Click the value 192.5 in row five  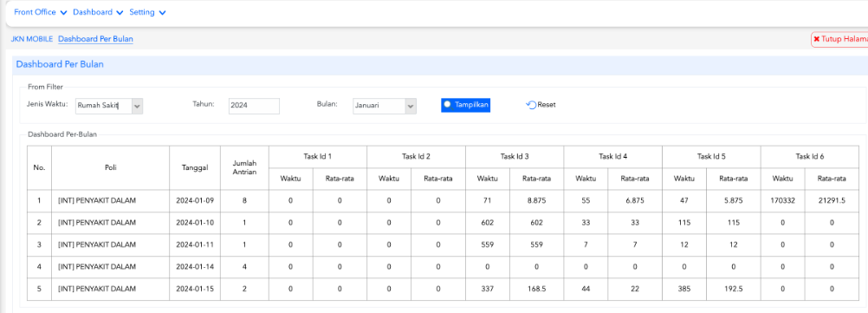click(733, 290)
